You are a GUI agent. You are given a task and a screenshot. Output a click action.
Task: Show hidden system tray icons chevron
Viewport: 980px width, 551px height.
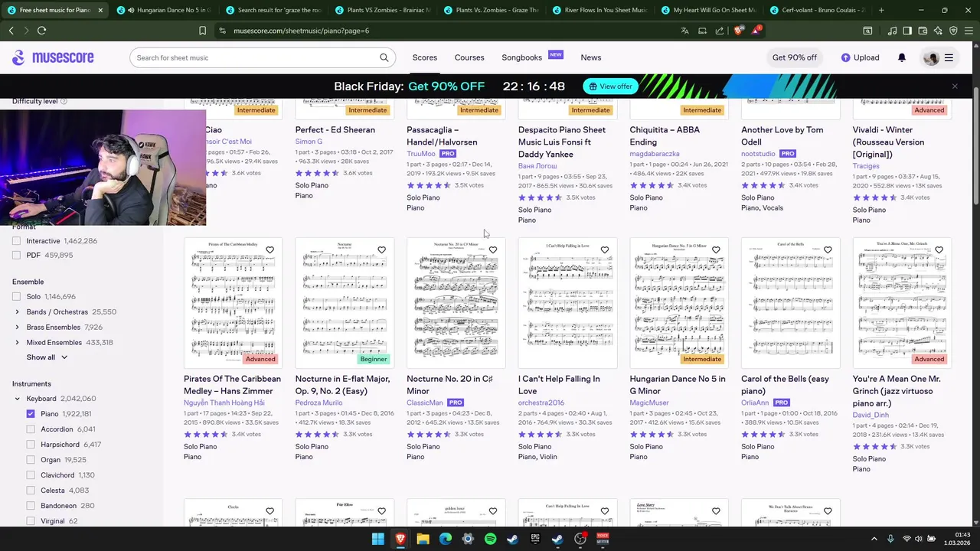[873, 539]
